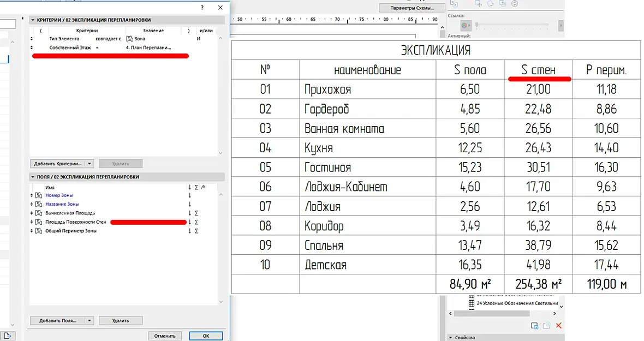Click the red delete X icon in navigator
This screenshot has height=341, width=644.
click(x=558, y=325)
